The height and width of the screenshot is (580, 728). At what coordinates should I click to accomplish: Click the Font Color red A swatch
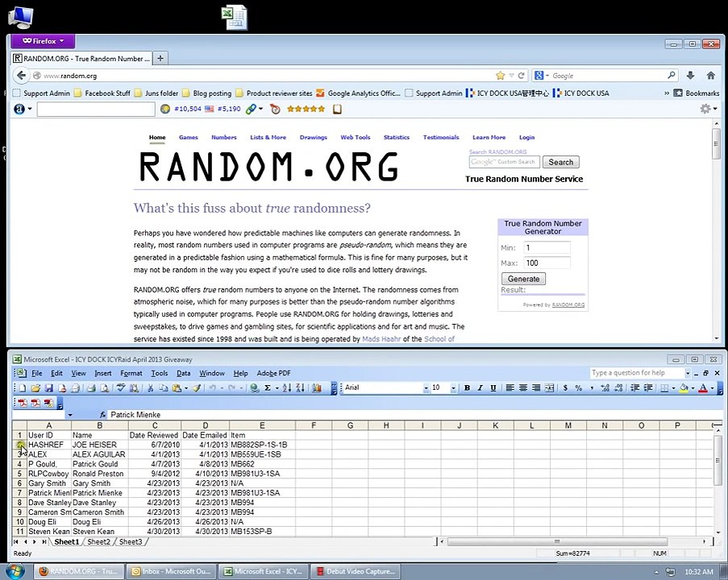pos(703,388)
